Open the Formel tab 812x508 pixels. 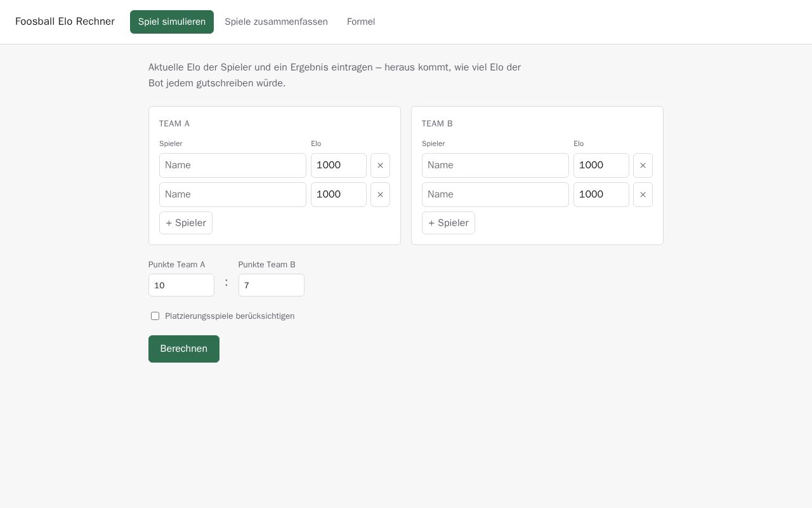[x=361, y=22]
